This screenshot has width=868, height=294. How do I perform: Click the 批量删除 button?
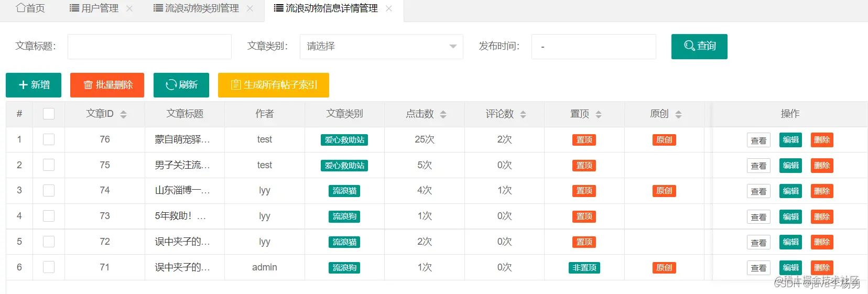(x=107, y=85)
